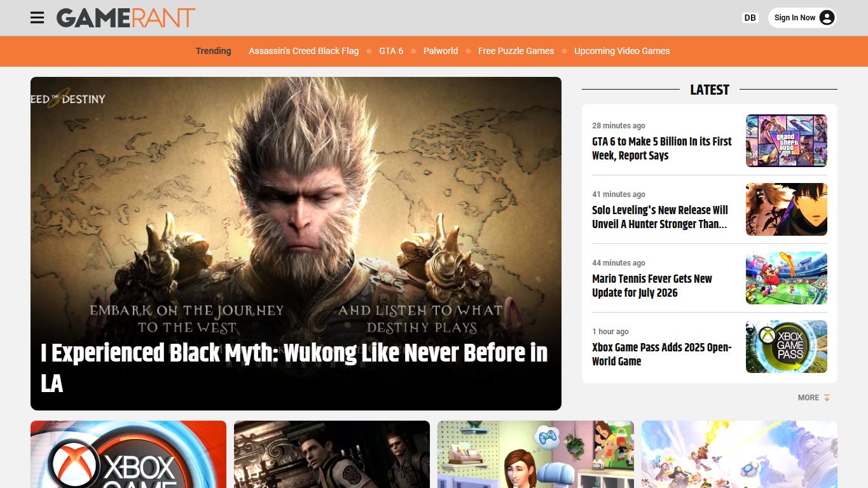This screenshot has height=488, width=868.
Task: Open the hamburger navigation menu
Action: coord(38,18)
